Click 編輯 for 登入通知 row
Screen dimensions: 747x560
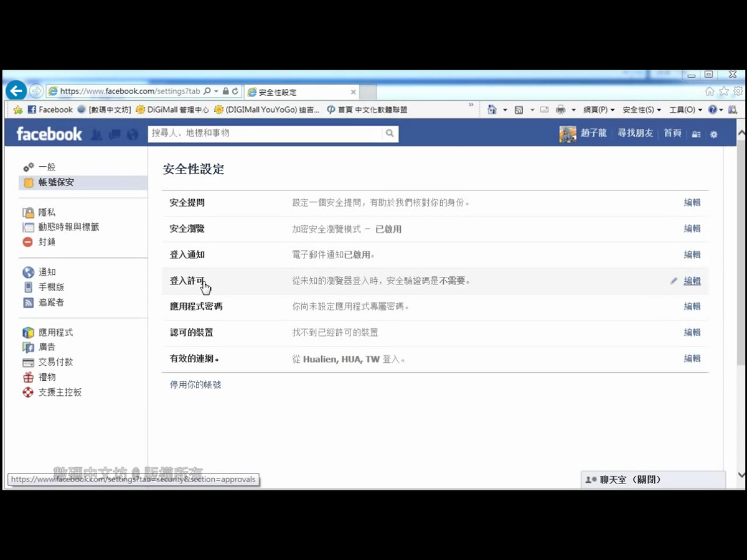[692, 255]
